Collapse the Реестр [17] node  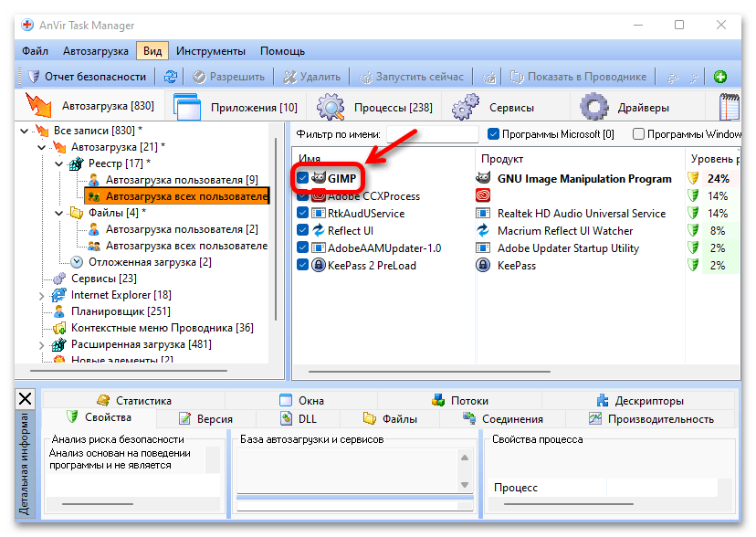tap(58, 163)
